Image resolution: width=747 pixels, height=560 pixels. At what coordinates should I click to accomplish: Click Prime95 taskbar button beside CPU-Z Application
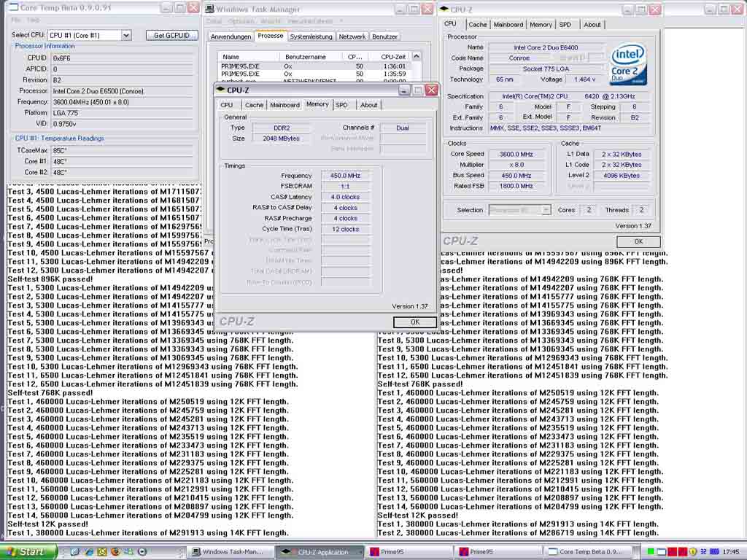coord(410,552)
